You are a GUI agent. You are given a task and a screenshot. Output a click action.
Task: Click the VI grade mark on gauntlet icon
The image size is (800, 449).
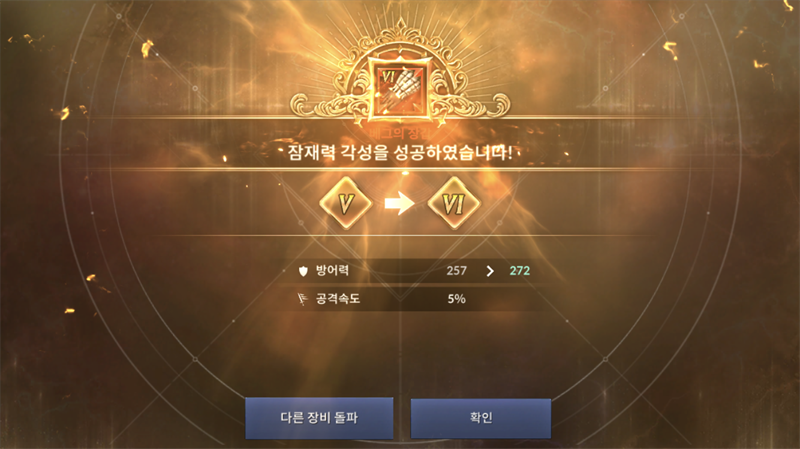tap(388, 77)
